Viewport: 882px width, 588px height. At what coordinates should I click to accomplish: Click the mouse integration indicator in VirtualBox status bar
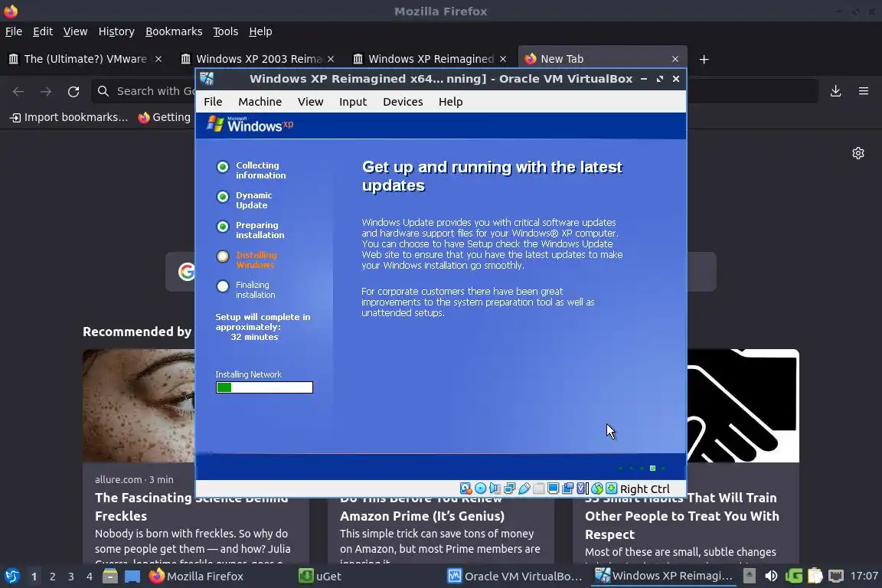[x=597, y=488]
